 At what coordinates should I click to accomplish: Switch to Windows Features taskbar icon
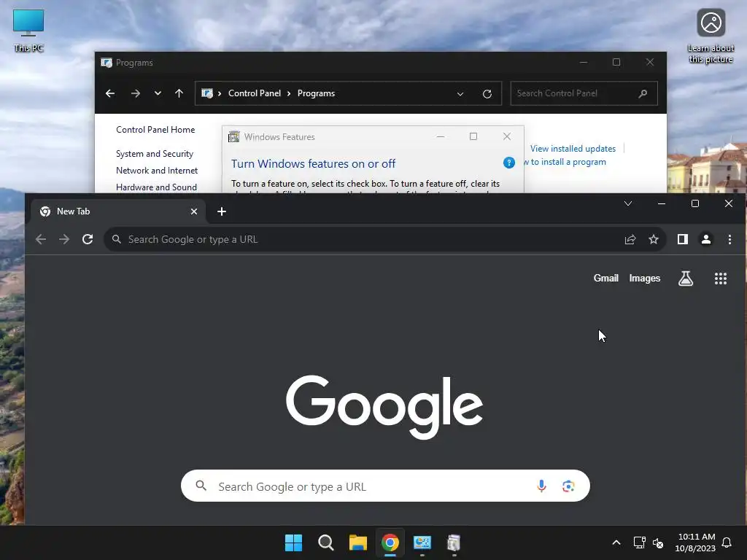(x=454, y=542)
